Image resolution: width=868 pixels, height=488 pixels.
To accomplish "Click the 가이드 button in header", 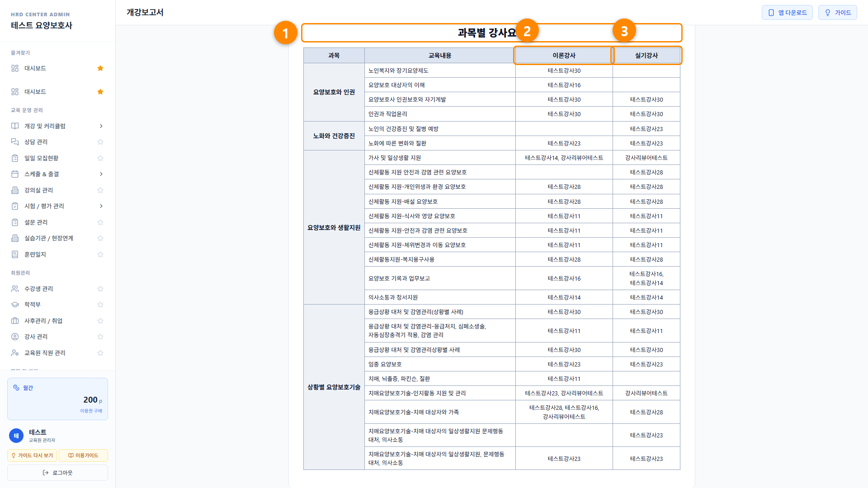I will pos(838,13).
